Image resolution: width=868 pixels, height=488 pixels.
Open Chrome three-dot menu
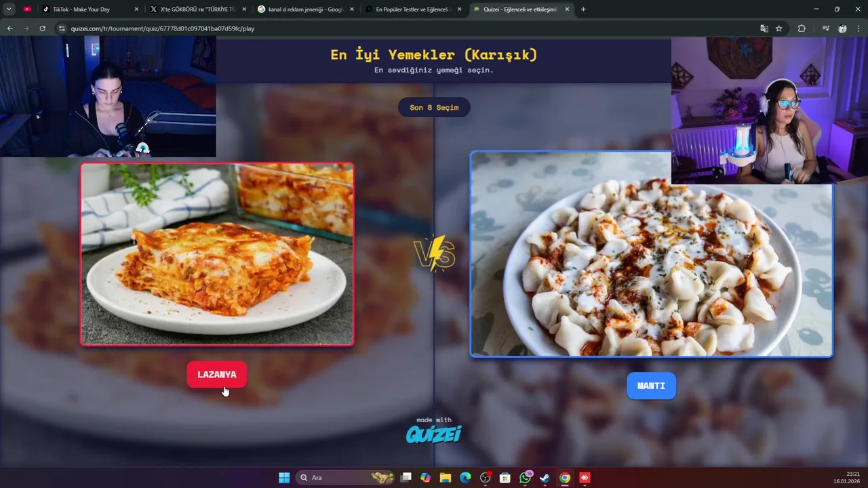coord(859,28)
